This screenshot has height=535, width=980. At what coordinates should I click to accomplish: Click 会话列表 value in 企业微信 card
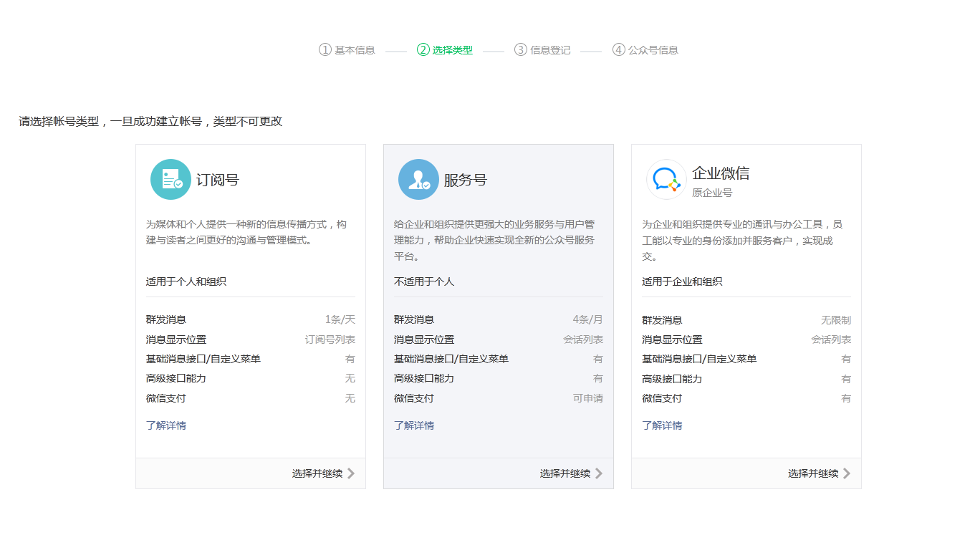(x=831, y=339)
